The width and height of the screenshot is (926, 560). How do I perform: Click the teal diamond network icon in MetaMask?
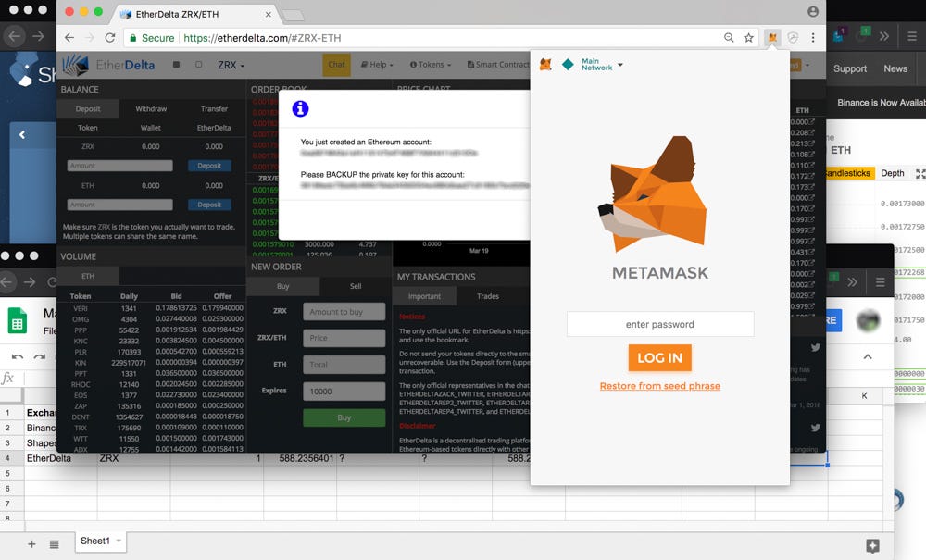[568, 64]
